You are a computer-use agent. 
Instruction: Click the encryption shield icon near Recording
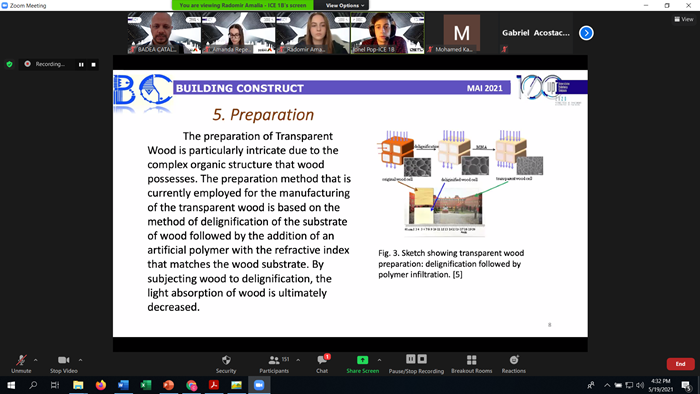(x=9, y=64)
